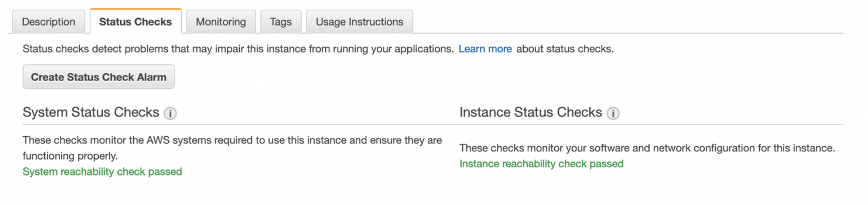Click the Instance reachability check passed message
Image resolution: width=868 pixels, height=205 pixels.
[541, 164]
